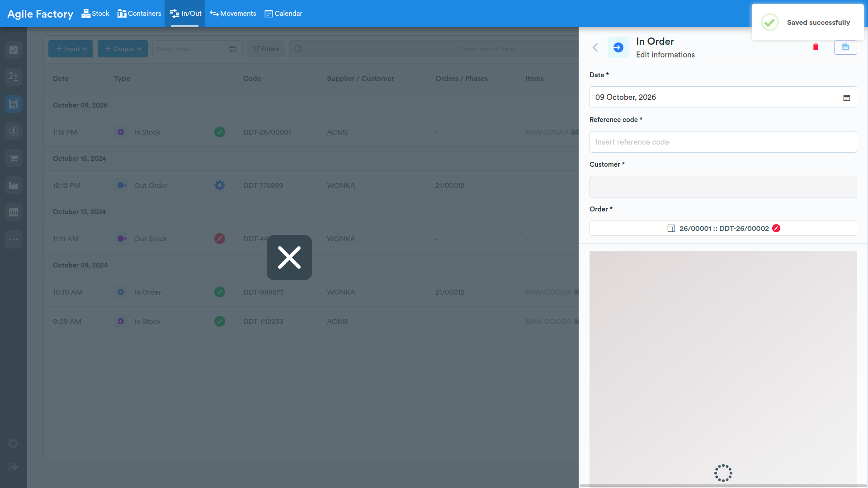Click the Agile Factory logo

40,14
